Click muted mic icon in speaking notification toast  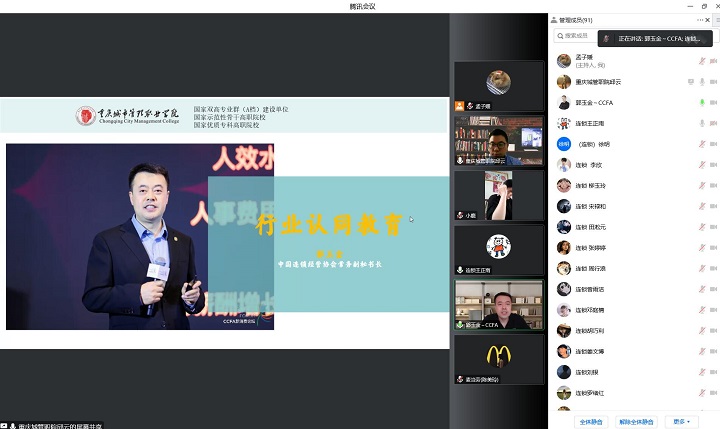606,39
